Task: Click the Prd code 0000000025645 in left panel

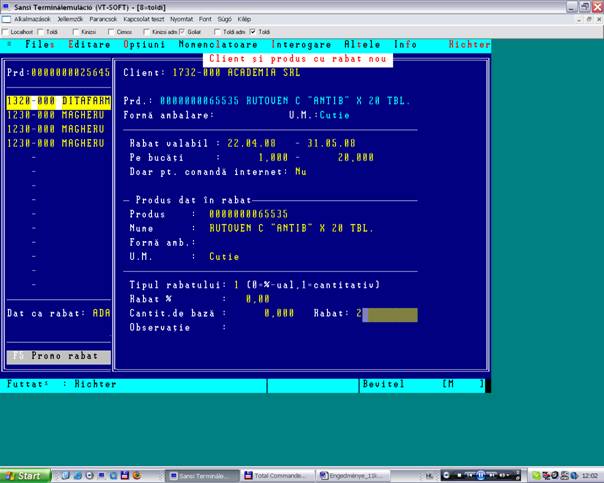Action: 71,73
